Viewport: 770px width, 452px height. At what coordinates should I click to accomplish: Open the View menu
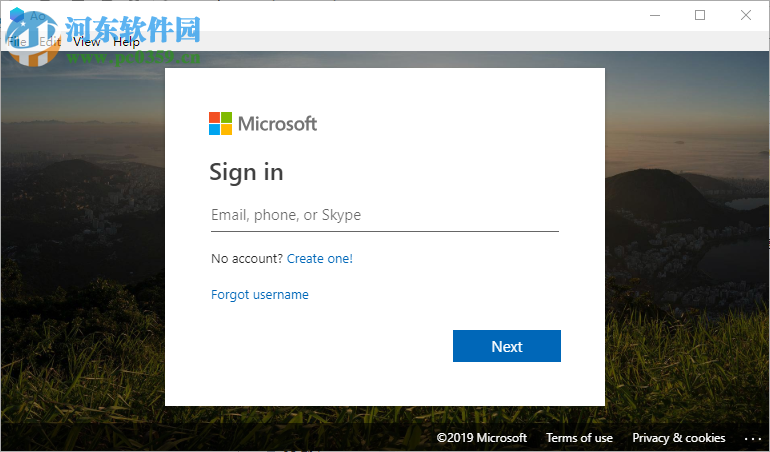tap(87, 42)
